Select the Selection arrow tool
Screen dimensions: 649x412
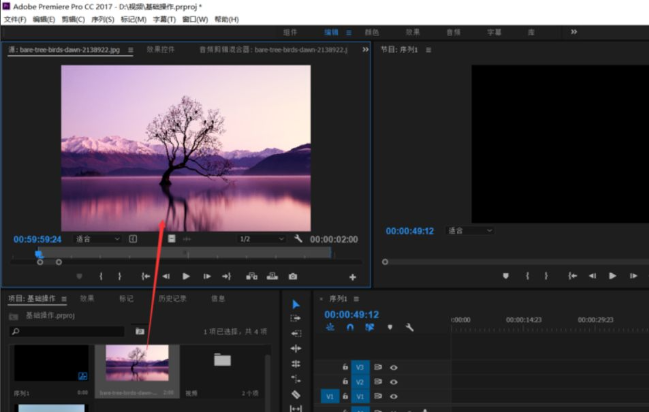coord(296,304)
